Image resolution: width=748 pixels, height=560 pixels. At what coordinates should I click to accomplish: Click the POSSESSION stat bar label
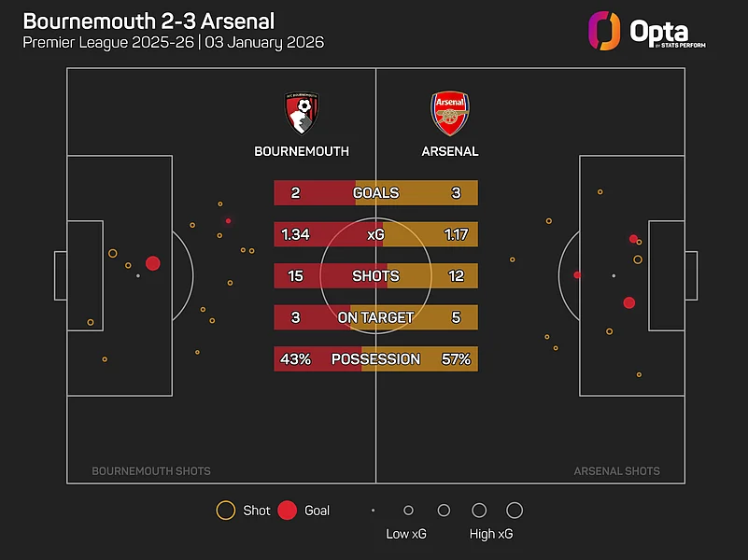click(375, 358)
